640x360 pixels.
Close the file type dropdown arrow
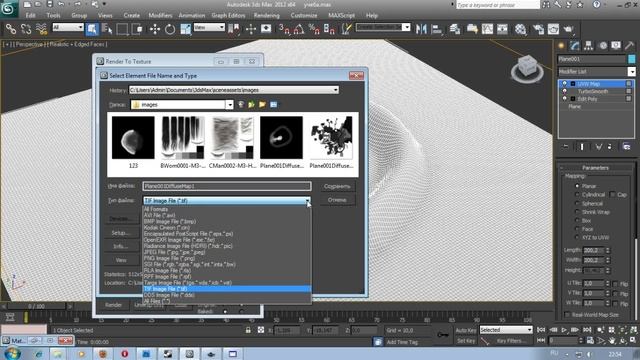click(x=307, y=201)
